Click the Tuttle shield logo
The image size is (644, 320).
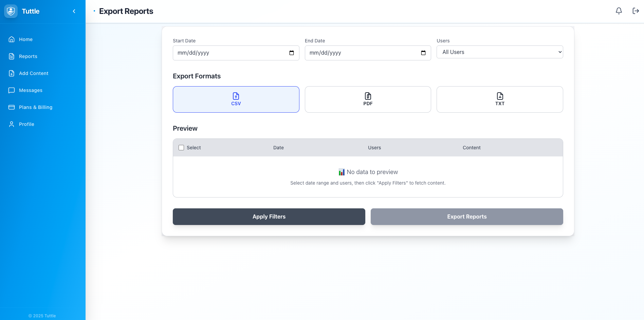click(11, 11)
